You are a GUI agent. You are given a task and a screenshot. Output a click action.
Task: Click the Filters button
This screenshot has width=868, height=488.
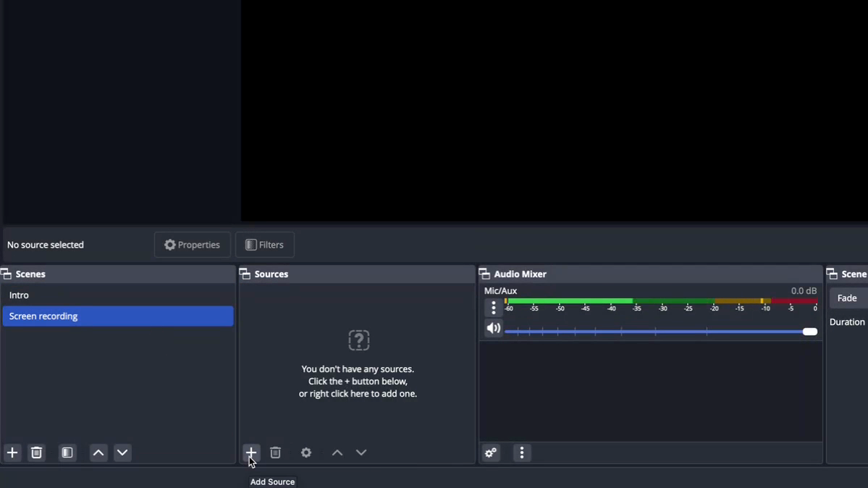pyautogui.click(x=265, y=245)
